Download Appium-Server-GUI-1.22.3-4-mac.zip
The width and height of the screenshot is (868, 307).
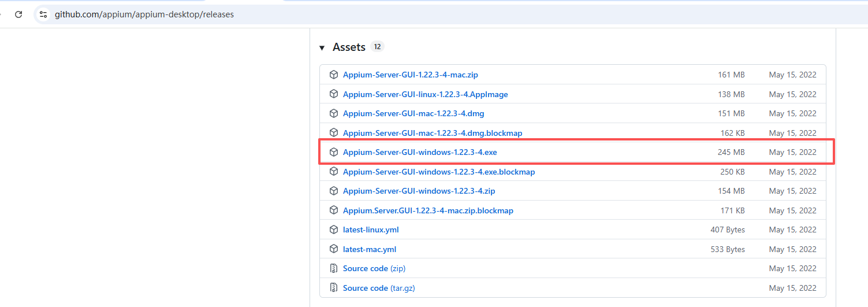coord(411,75)
